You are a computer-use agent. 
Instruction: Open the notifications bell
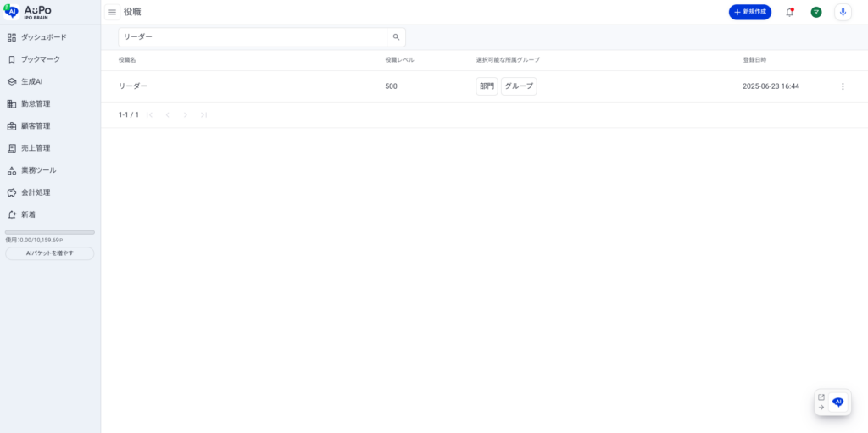tap(789, 12)
